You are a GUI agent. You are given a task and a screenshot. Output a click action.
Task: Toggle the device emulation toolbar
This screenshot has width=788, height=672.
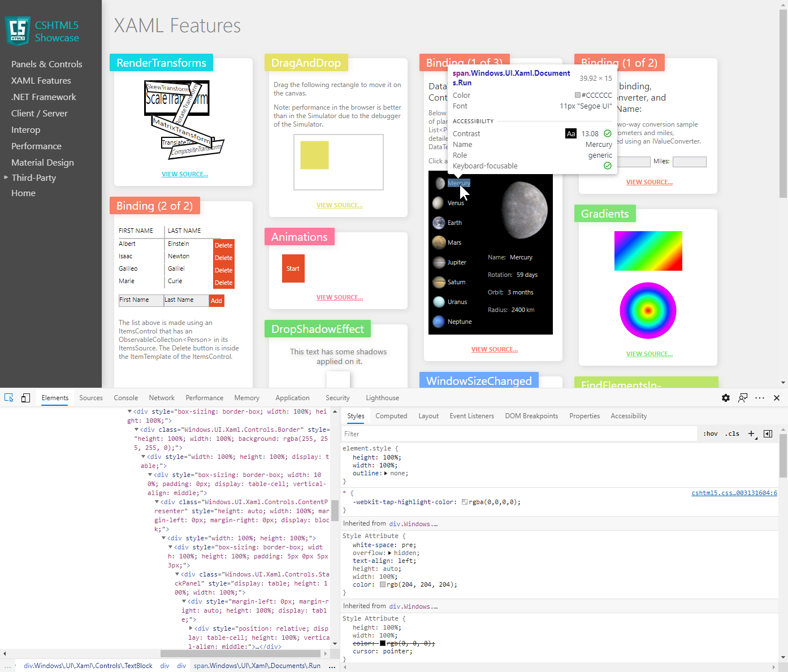pos(25,397)
